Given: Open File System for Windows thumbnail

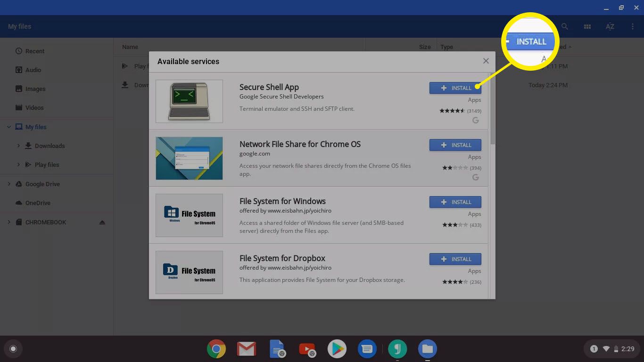Looking at the screenshot, I should point(189,215).
